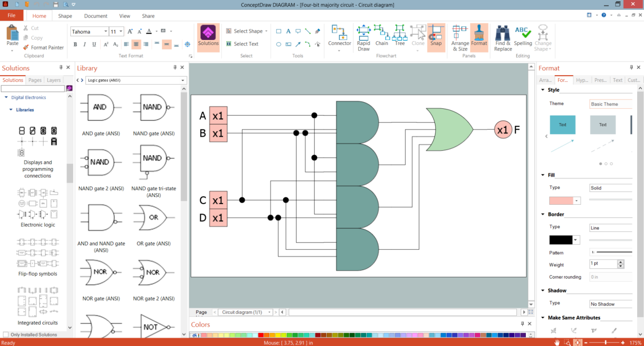This screenshot has height=346, width=644.
Task: Switch to the Shape ribbon tab
Action: [65, 16]
